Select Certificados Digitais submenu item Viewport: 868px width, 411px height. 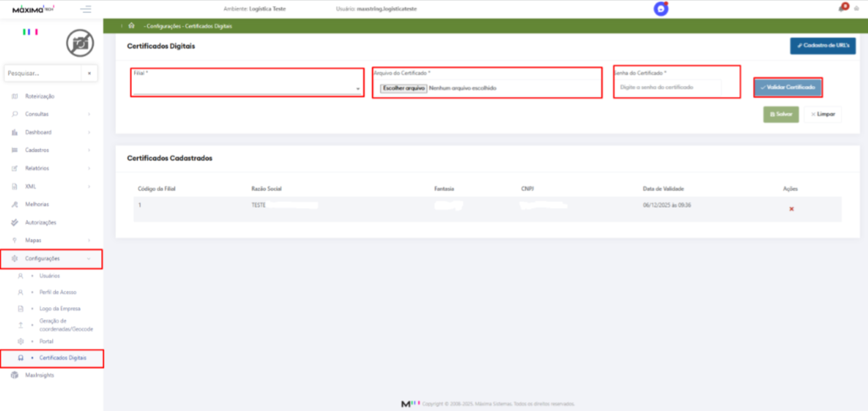coord(63,358)
